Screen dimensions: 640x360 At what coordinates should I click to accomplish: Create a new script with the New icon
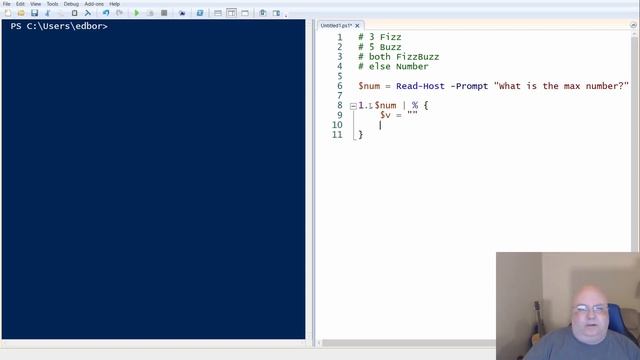pos(8,13)
